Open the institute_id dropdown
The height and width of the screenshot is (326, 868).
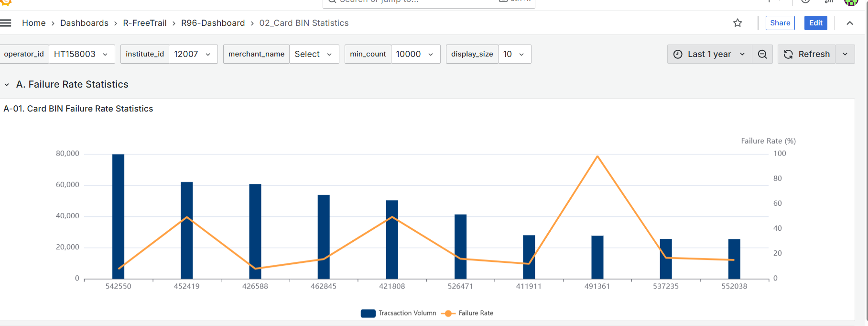click(193, 54)
